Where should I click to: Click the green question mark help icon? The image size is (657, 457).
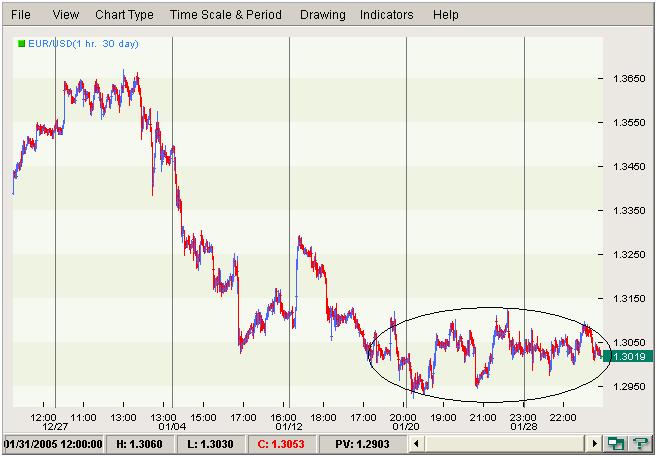click(x=640, y=444)
